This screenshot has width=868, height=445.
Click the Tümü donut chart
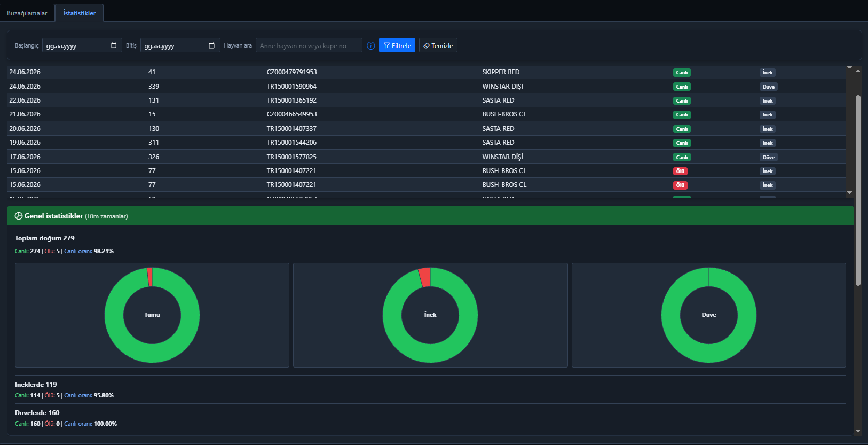click(152, 315)
